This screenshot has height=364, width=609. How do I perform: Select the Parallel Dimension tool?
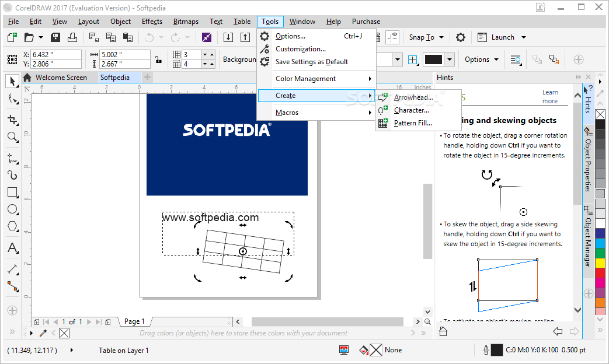click(x=12, y=269)
